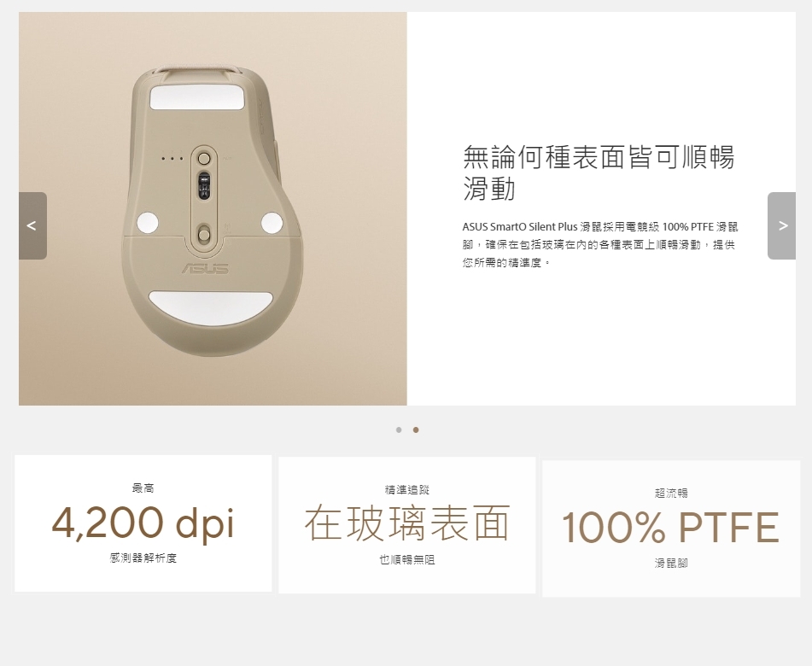The image size is (812, 666).
Task: Click the ASUS logo on mouse underside
Action: [205, 268]
